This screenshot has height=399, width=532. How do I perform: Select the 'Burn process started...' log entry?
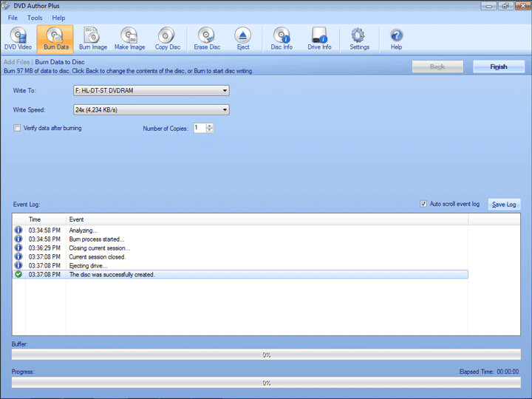(240, 239)
